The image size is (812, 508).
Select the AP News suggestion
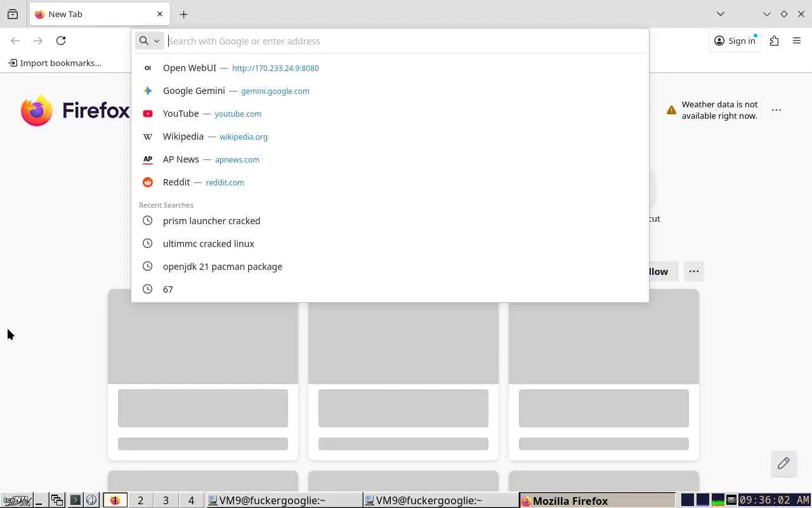[x=390, y=159]
